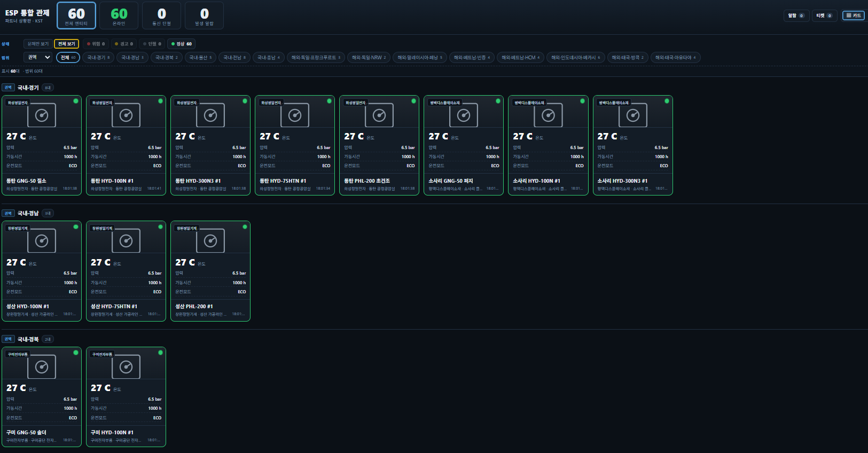The image size is (868, 453).
Task: Filter by 국내-충남 4 chip
Action: pyautogui.click(x=269, y=57)
